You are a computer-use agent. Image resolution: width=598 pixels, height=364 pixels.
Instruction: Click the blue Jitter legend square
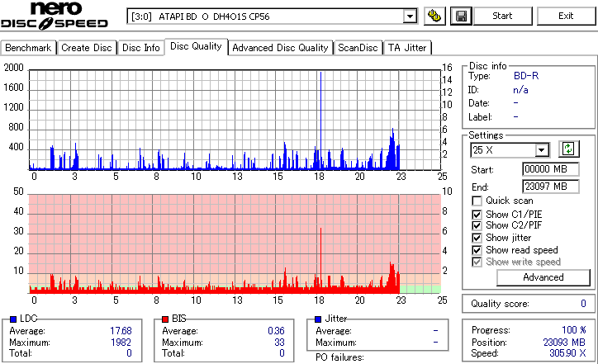(x=318, y=319)
